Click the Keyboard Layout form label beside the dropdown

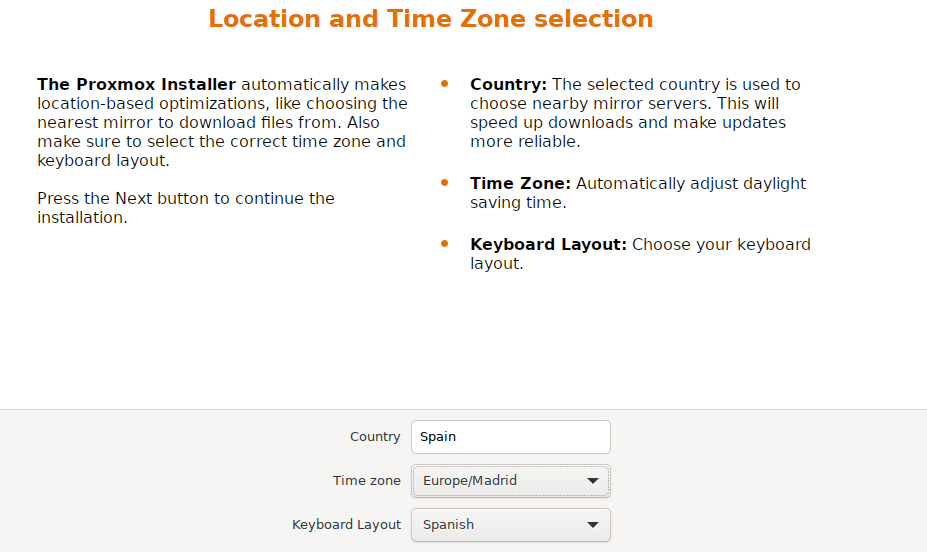(346, 524)
